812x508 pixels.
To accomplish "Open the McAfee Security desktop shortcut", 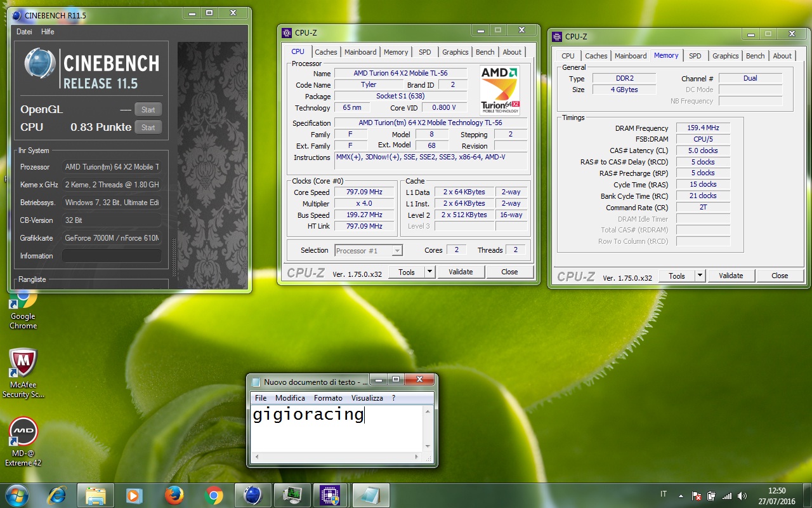I will click(x=23, y=373).
